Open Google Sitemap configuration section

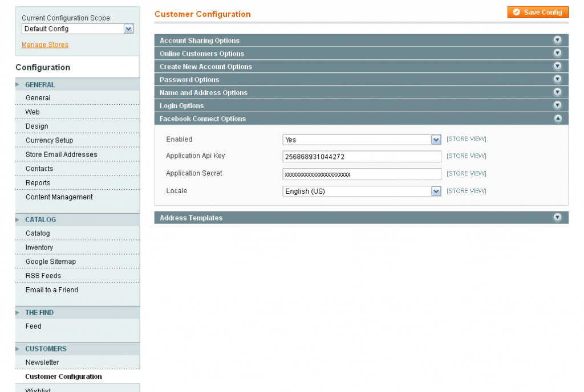tap(51, 262)
